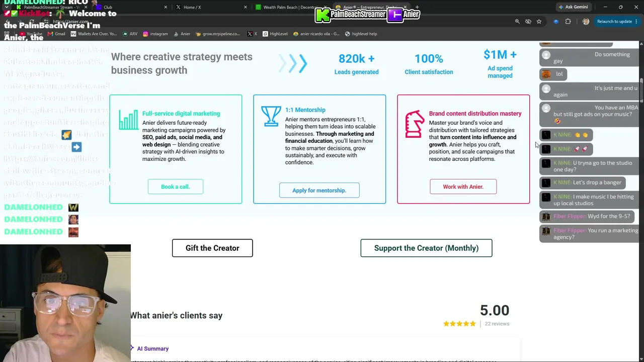This screenshot has height=362, width=644.
Task: Click Fiber Flipper's marketing agency message
Action: click(589, 234)
